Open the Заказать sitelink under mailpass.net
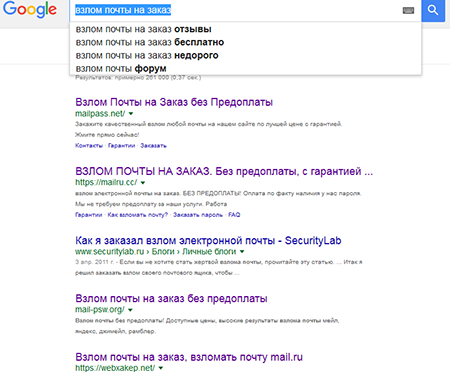This screenshot has height=372, width=450. click(153, 146)
